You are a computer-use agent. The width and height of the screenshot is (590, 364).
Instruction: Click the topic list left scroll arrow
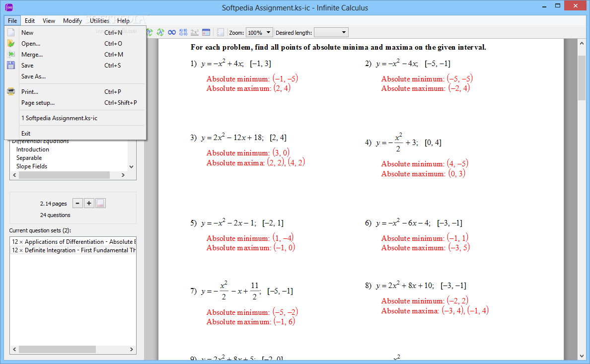[x=15, y=175]
